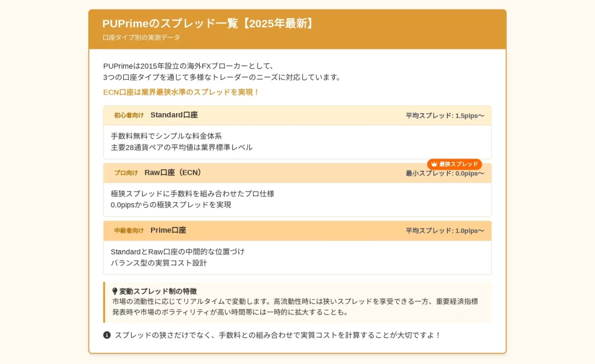This screenshot has width=595, height=364.
Task: Click the footer note スプレッドの狭さだけでなく、手数料との組み合わせ
Action: (x=278, y=335)
